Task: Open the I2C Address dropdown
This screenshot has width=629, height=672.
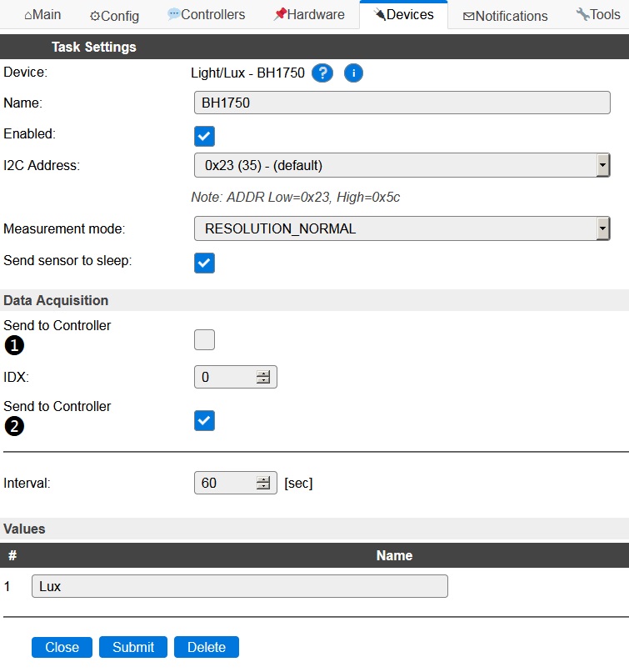Action: pyautogui.click(x=402, y=165)
